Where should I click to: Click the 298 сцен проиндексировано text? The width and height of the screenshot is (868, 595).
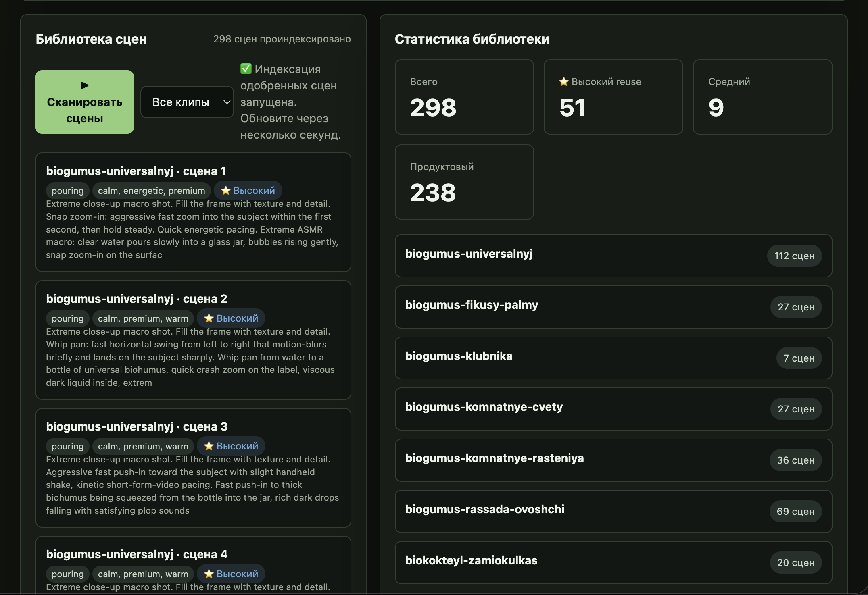[282, 39]
